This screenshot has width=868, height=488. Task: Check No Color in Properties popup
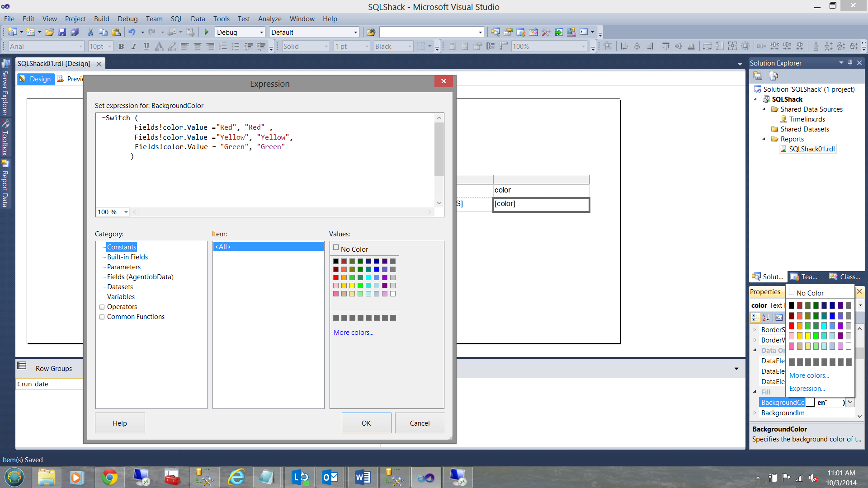point(792,292)
